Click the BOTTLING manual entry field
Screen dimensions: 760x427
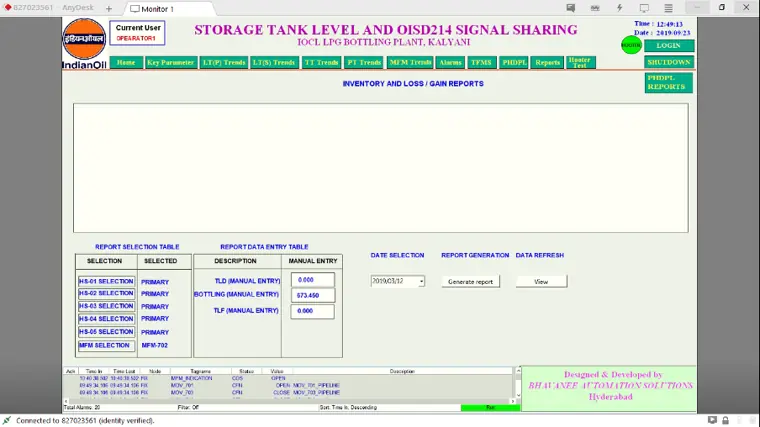click(313, 295)
